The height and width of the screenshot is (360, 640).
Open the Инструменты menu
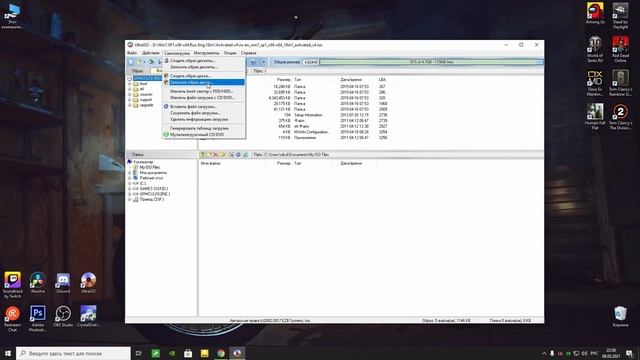[207, 53]
